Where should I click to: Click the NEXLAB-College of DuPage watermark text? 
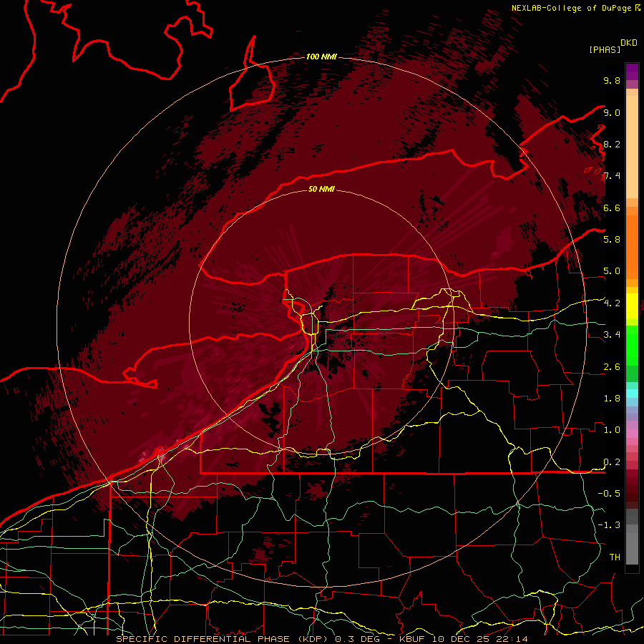571,8
